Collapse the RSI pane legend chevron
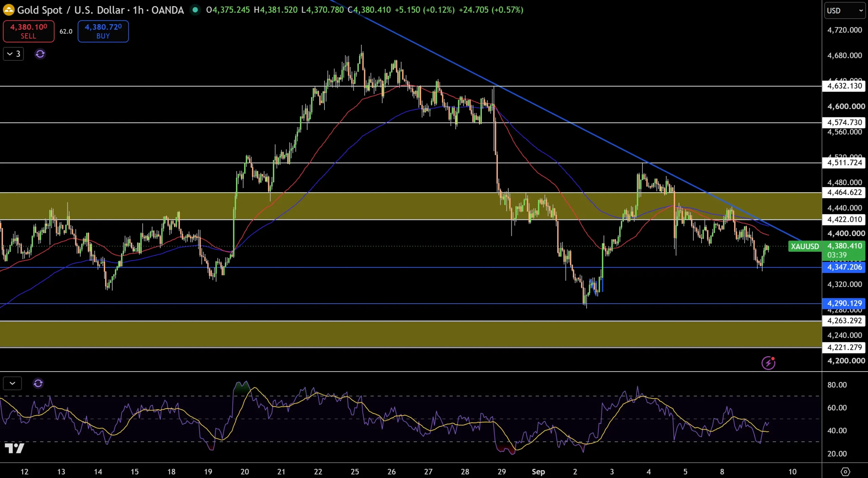This screenshot has height=478, width=868. pos(13,383)
